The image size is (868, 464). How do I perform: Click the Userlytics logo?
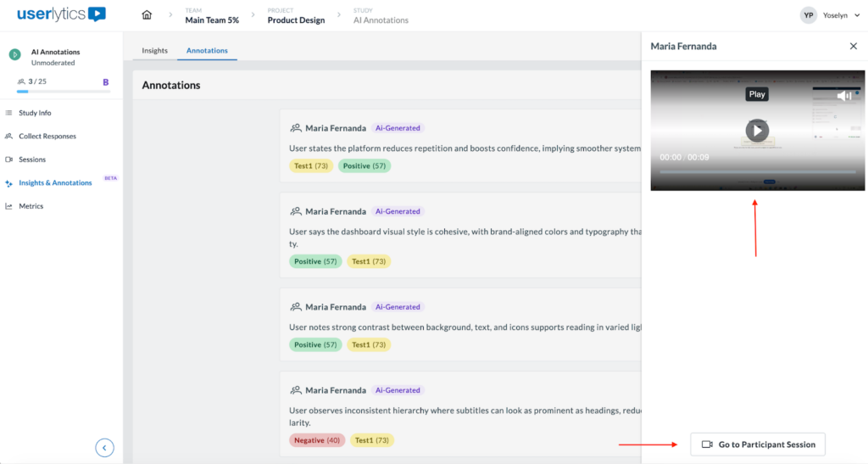[61, 14]
